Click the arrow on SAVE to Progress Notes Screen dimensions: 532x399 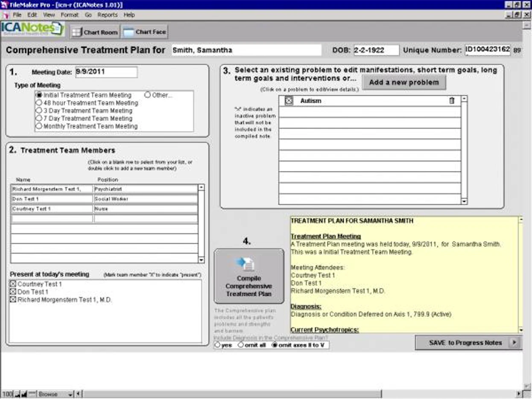(x=514, y=343)
